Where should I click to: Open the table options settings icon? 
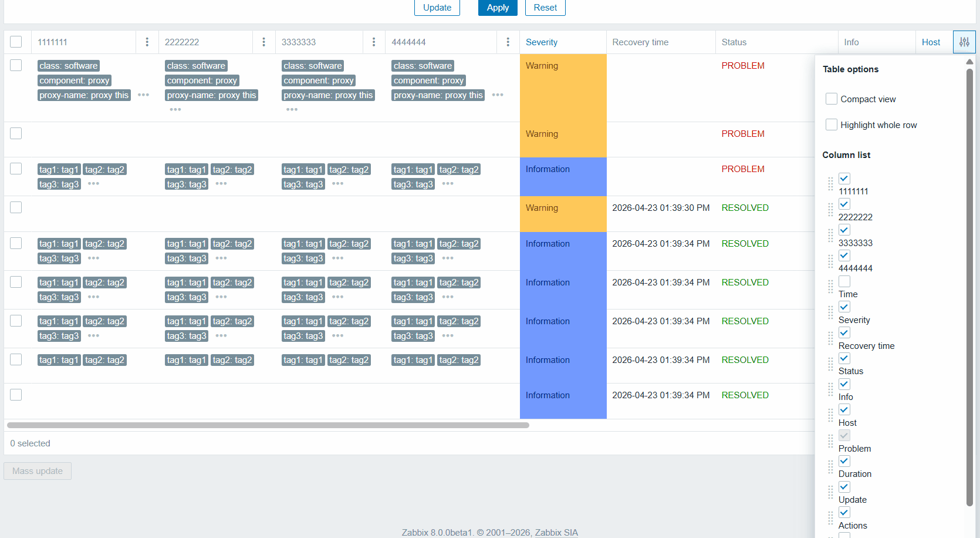tap(964, 42)
